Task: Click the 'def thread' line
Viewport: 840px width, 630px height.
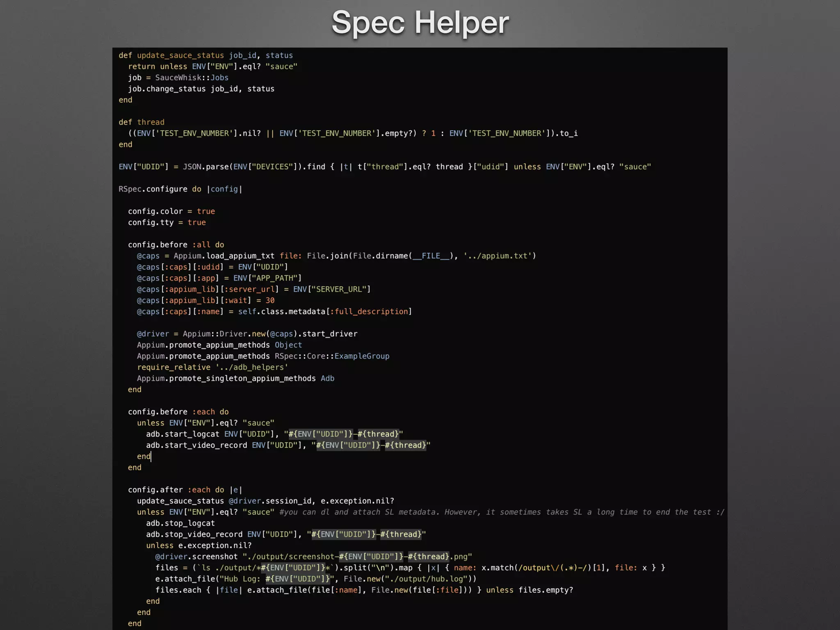Action: tap(142, 122)
